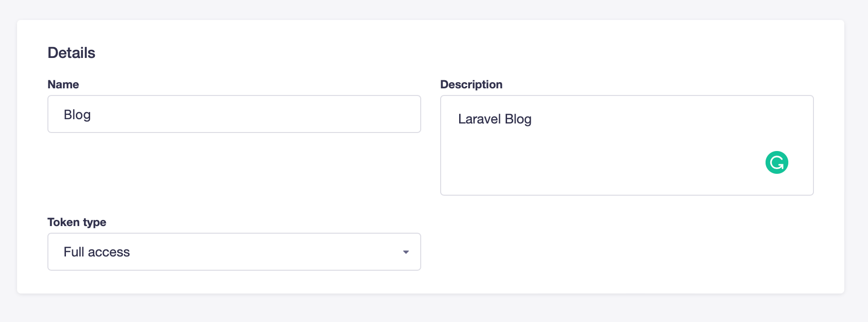
Task: Click the Token type dropdown caret
Action: tap(406, 252)
